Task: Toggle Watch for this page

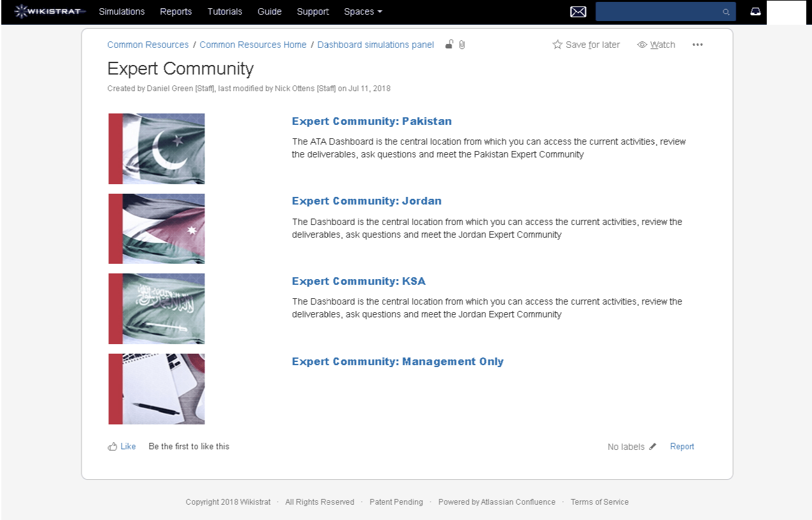Action: [x=656, y=45]
